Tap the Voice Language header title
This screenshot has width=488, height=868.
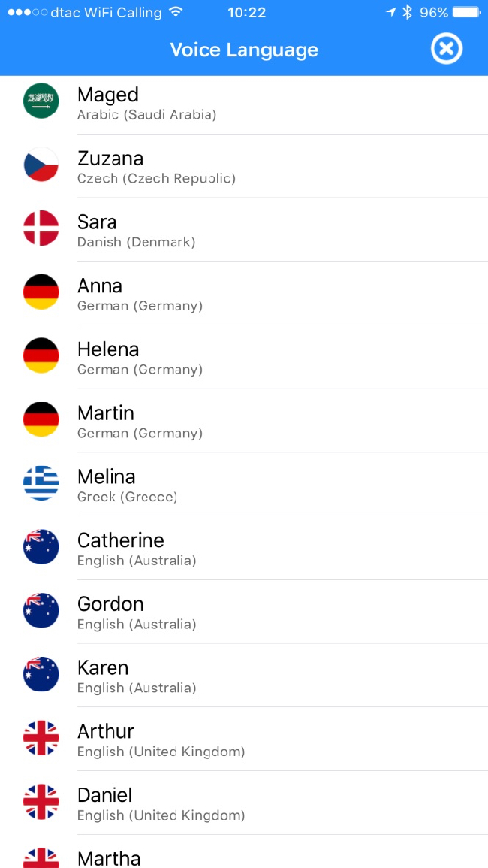pos(244,50)
